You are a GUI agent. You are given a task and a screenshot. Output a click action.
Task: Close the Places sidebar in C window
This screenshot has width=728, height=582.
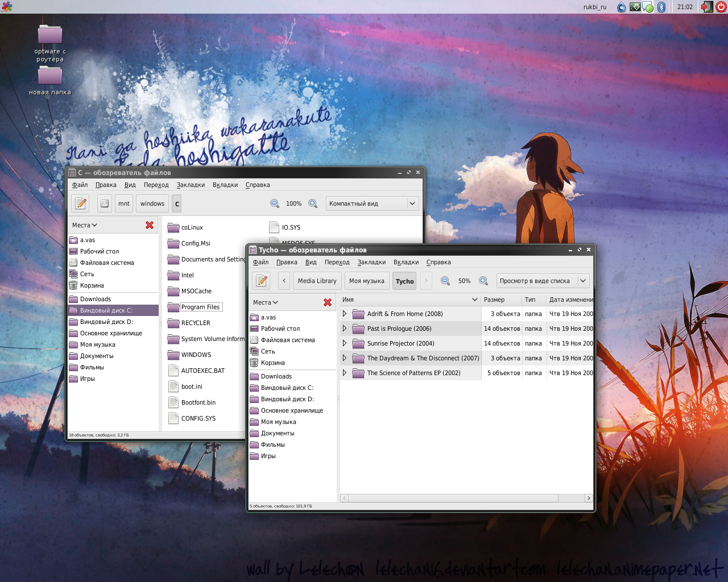(x=150, y=225)
